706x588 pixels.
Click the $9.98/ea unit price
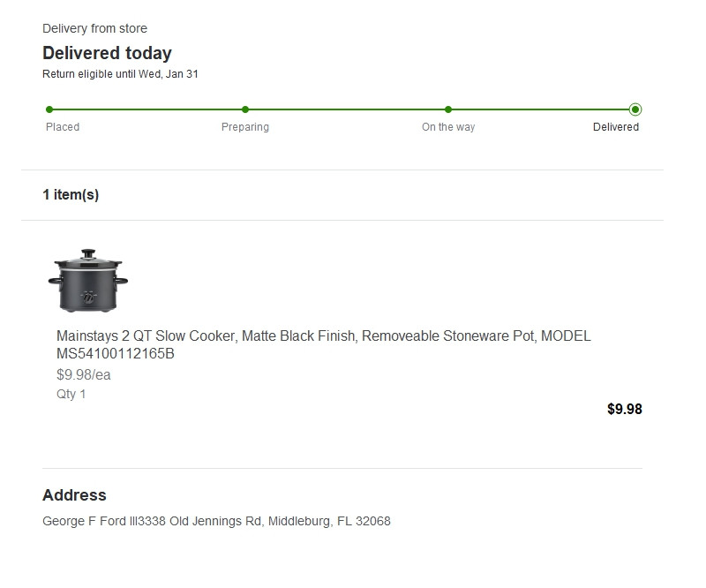pos(84,374)
